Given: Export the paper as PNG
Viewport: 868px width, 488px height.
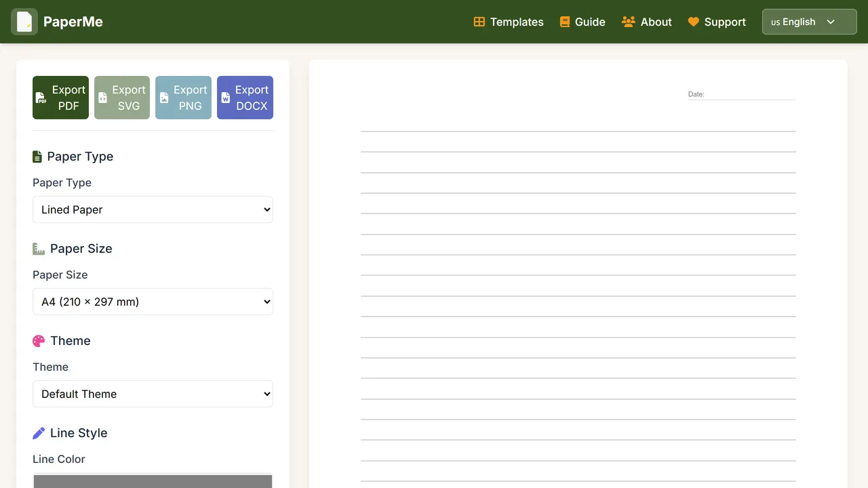Looking at the screenshot, I should pyautogui.click(x=183, y=98).
